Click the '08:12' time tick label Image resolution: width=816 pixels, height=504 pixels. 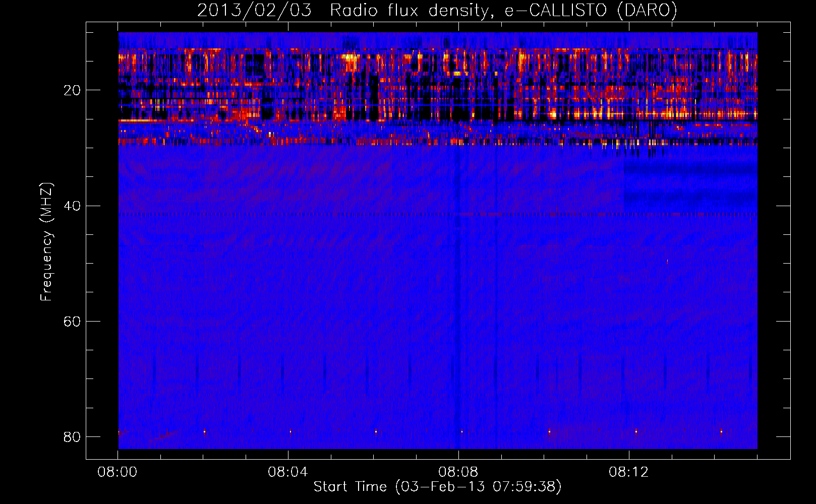pyautogui.click(x=629, y=472)
